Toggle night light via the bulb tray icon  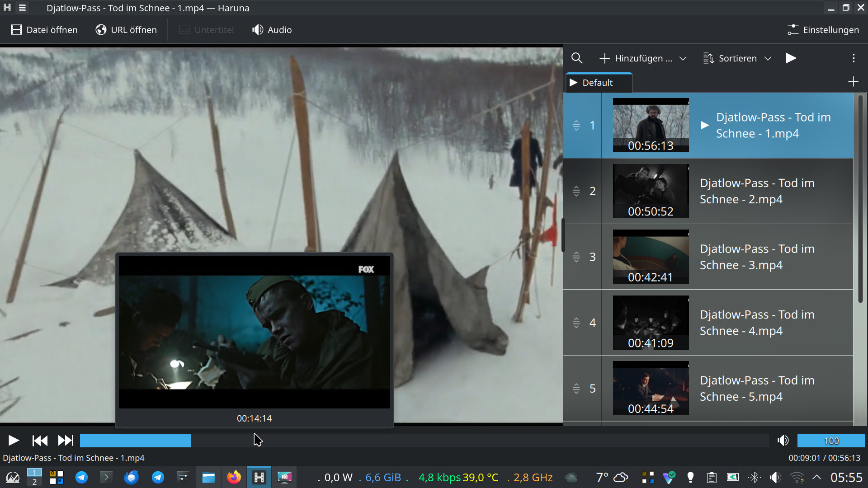pyautogui.click(x=689, y=477)
